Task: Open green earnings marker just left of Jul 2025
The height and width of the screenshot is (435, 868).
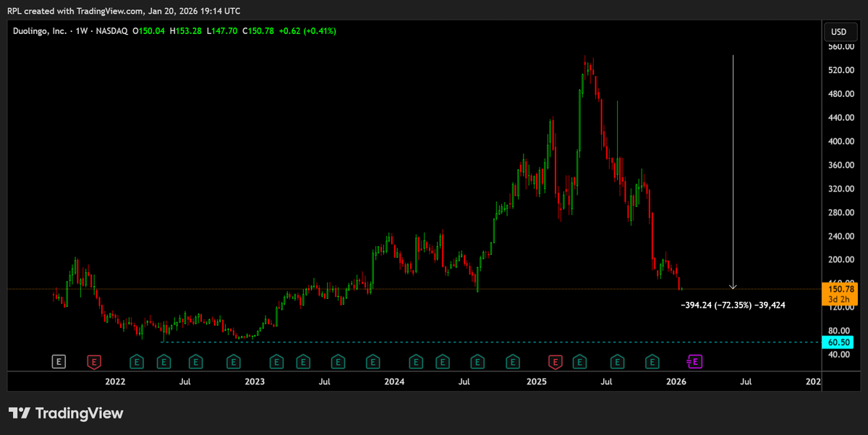Action: [x=579, y=360]
